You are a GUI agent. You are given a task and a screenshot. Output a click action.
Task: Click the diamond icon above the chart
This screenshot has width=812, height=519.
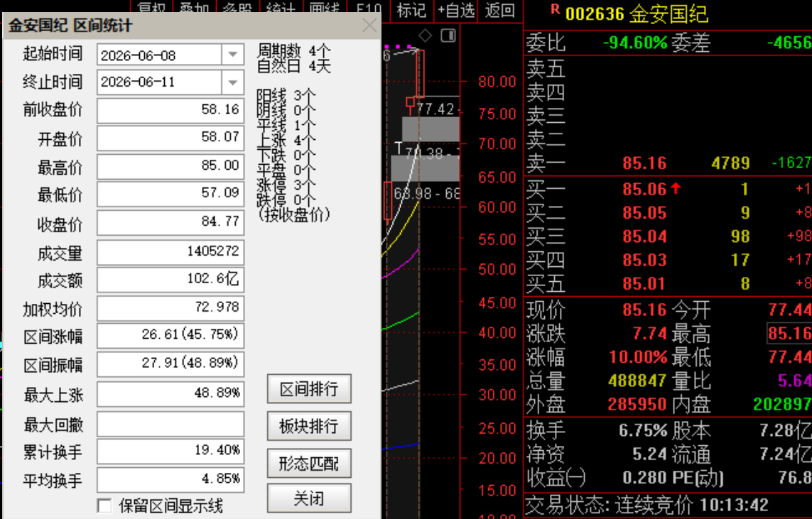click(425, 35)
